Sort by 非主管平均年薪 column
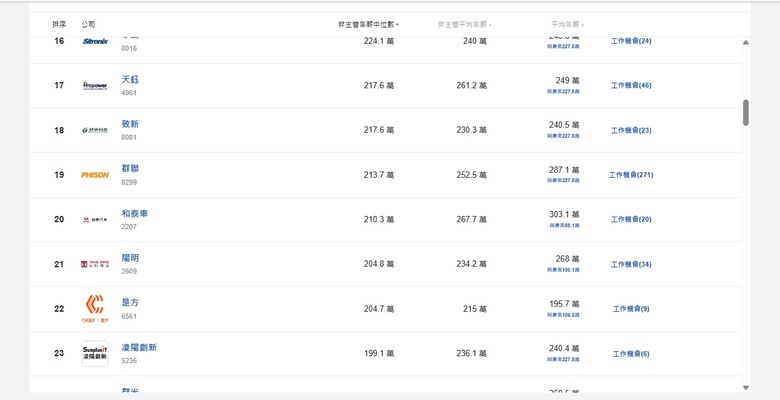This screenshot has height=400, width=780. pos(464,24)
